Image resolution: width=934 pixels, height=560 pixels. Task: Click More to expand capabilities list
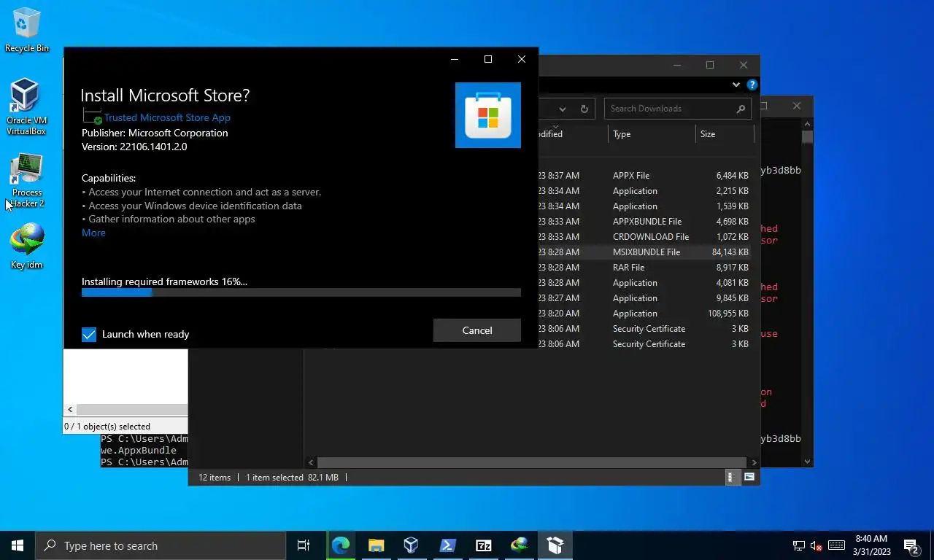[x=93, y=233]
